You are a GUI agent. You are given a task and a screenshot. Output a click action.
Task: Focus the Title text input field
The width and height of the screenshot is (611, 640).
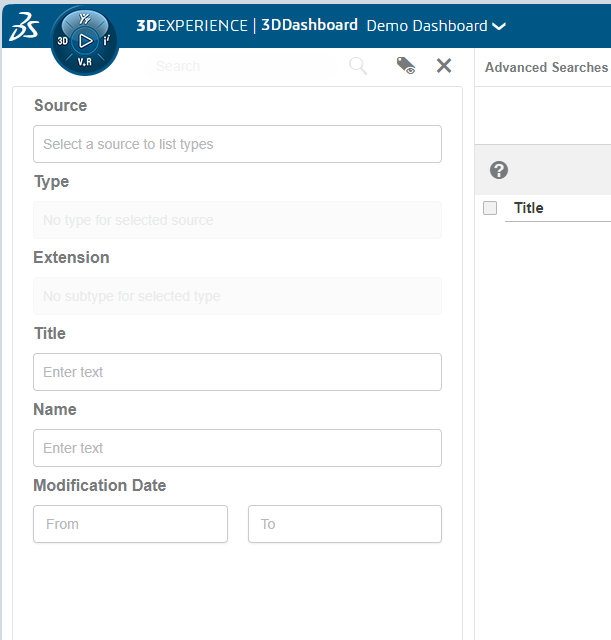[x=237, y=372]
